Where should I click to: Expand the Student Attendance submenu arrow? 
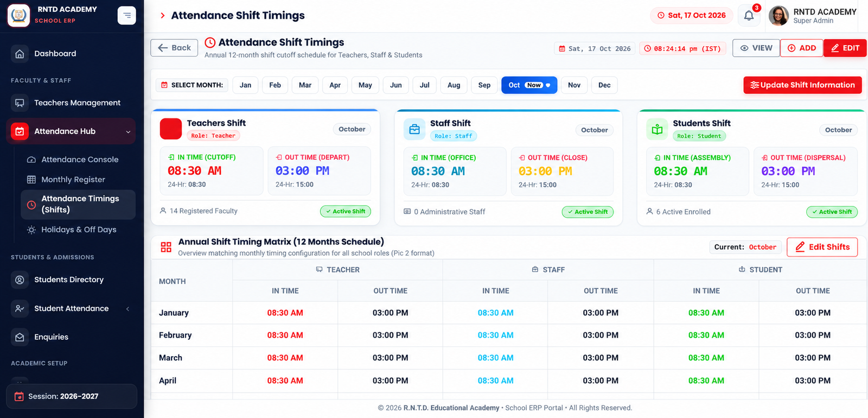128,309
